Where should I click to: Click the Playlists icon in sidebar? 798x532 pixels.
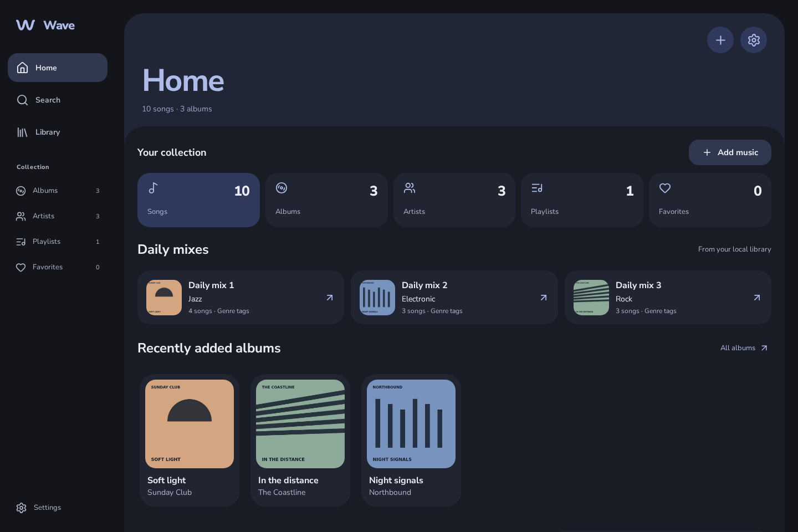(21, 242)
